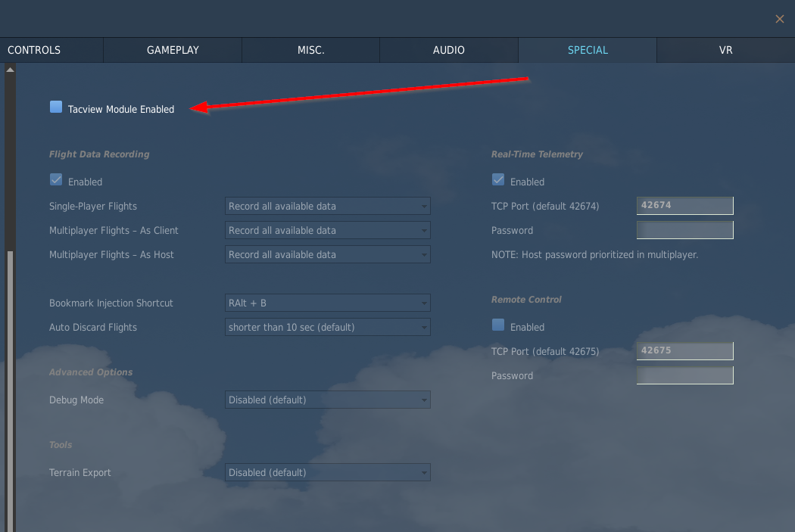The image size is (795, 532).
Task: Click the Tacview Module Enabled label
Action: pos(121,110)
